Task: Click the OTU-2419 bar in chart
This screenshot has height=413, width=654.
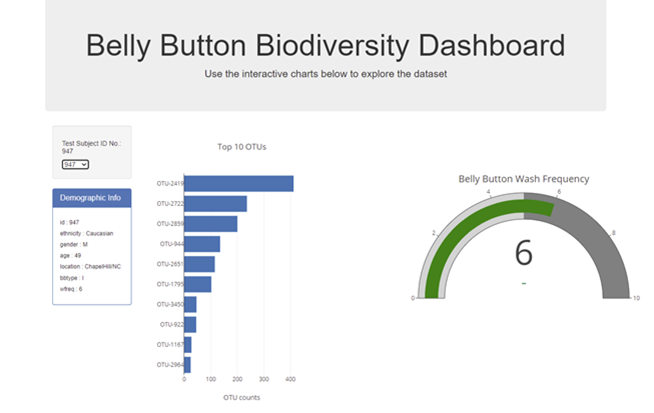Action: (239, 184)
